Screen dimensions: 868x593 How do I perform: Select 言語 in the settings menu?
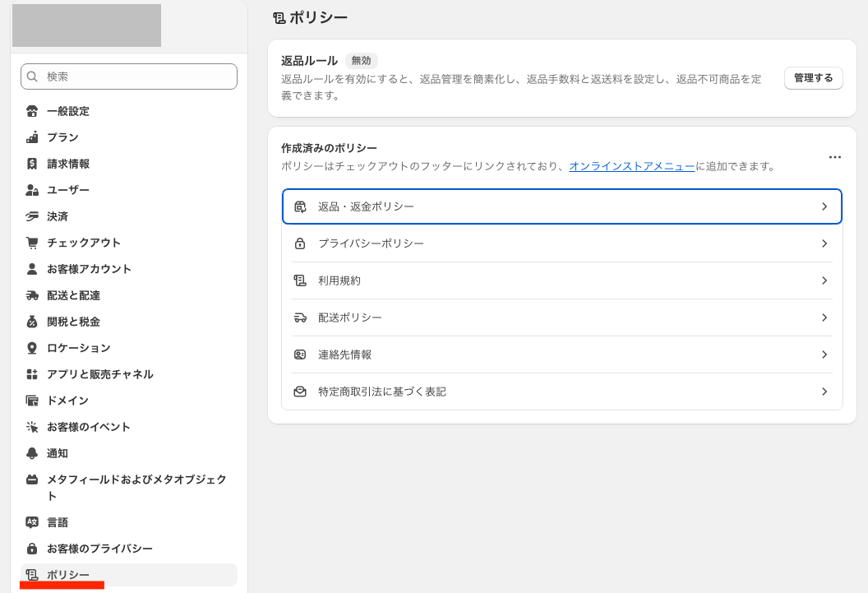coord(58,522)
